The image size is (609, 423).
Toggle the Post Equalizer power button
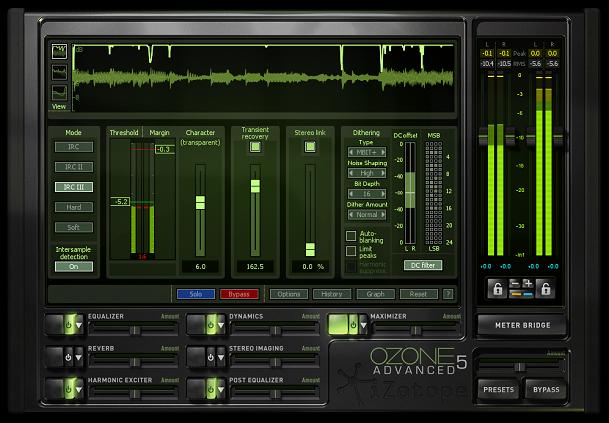(x=211, y=389)
